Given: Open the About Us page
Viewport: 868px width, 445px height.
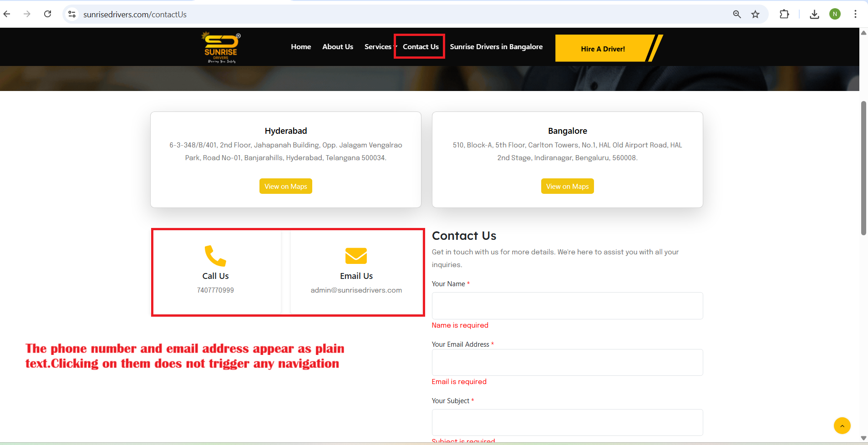Looking at the screenshot, I should tap(337, 47).
